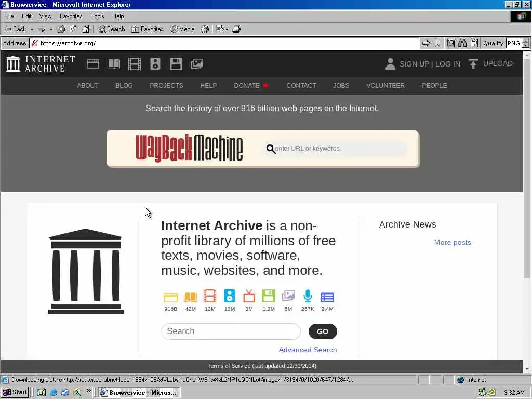Click the orange texts icon labeled 42M

190,297
